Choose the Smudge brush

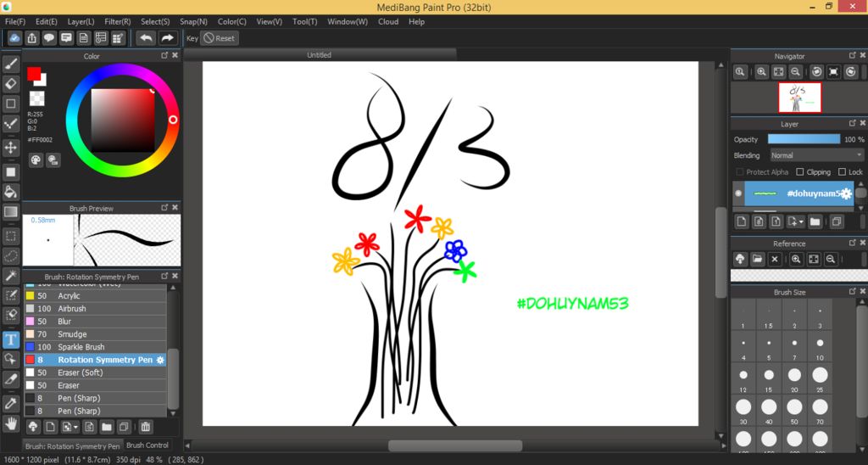click(95, 334)
